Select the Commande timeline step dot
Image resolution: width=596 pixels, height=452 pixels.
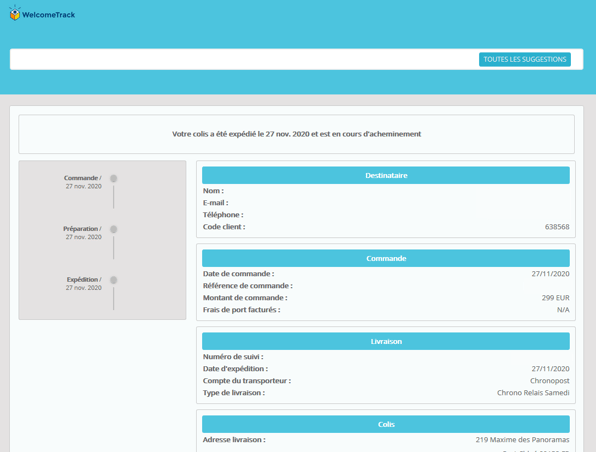tap(113, 178)
